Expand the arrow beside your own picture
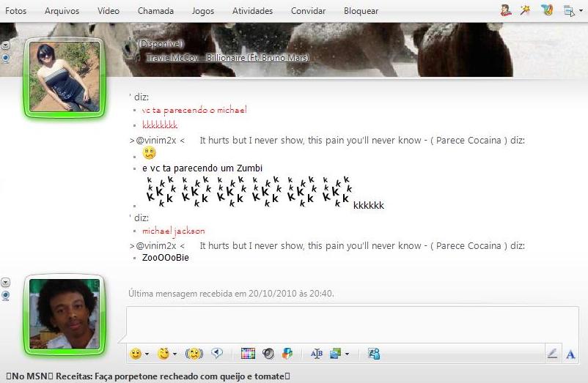This screenshot has width=588, height=383. click(5, 282)
